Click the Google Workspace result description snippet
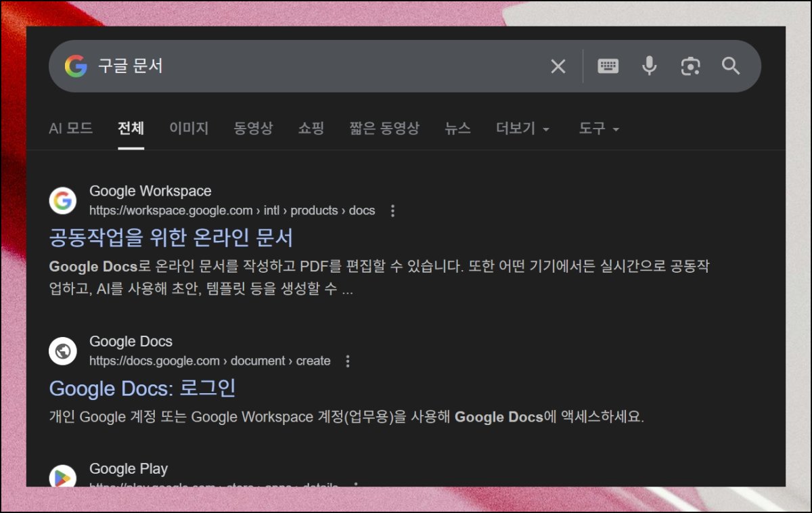812x513 pixels. click(x=379, y=277)
